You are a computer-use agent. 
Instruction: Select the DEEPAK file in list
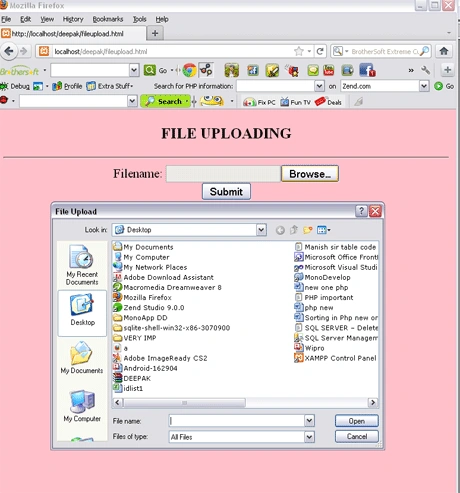(x=132, y=378)
